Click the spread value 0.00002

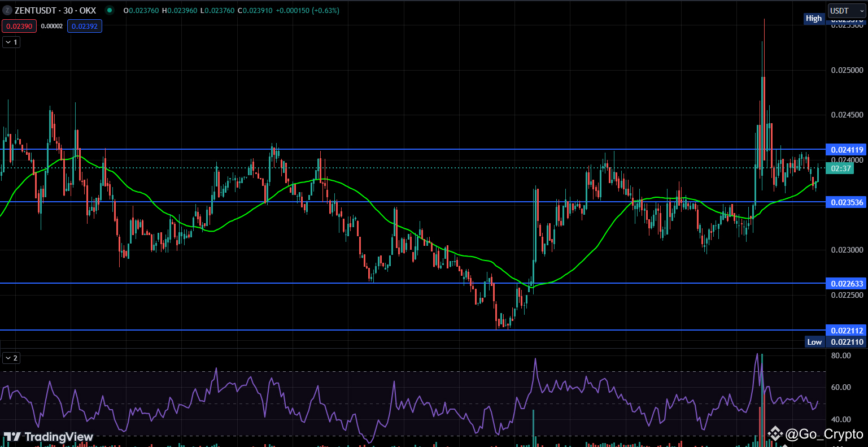point(53,25)
